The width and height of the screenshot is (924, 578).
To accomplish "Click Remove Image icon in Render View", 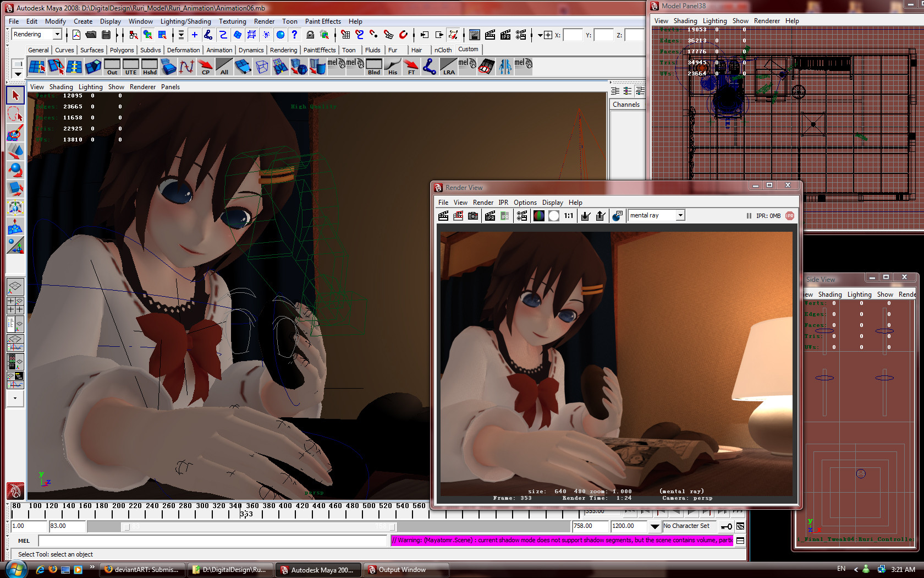I will point(601,216).
